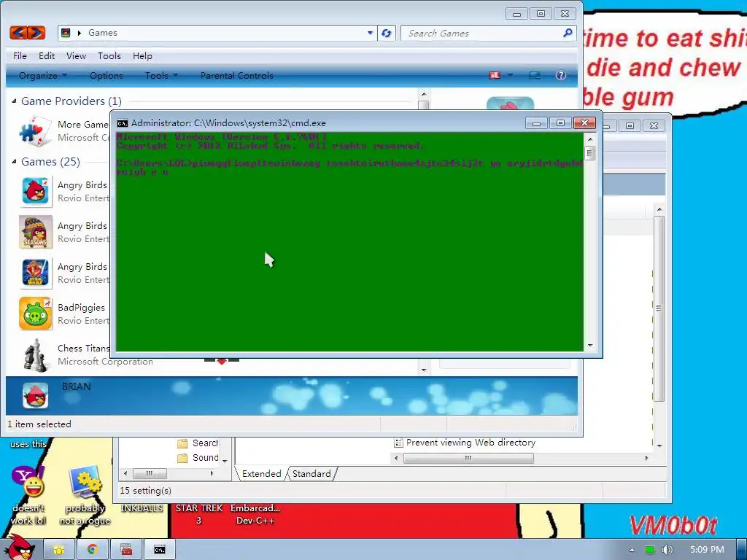Viewport: 747px width, 560px height.
Task: Open the view options dropdown arrow
Action: [x=510, y=75]
